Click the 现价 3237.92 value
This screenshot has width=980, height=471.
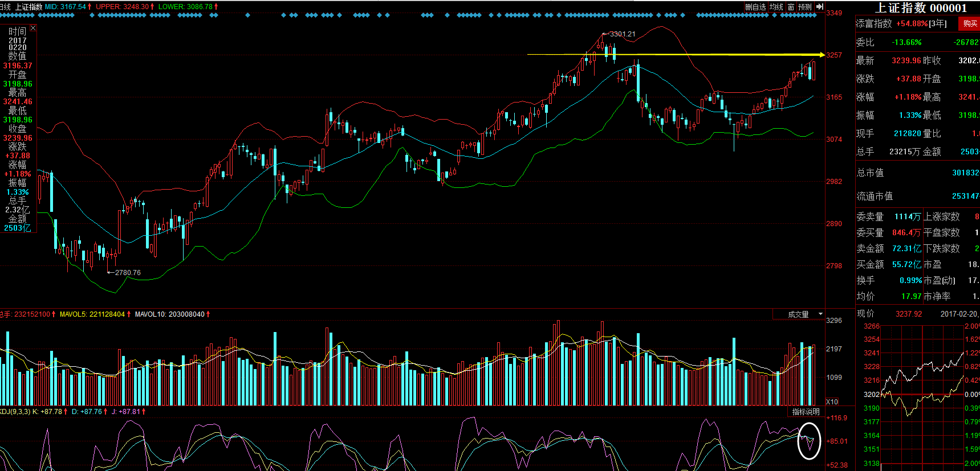pyautogui.click(x=909, y=314)
